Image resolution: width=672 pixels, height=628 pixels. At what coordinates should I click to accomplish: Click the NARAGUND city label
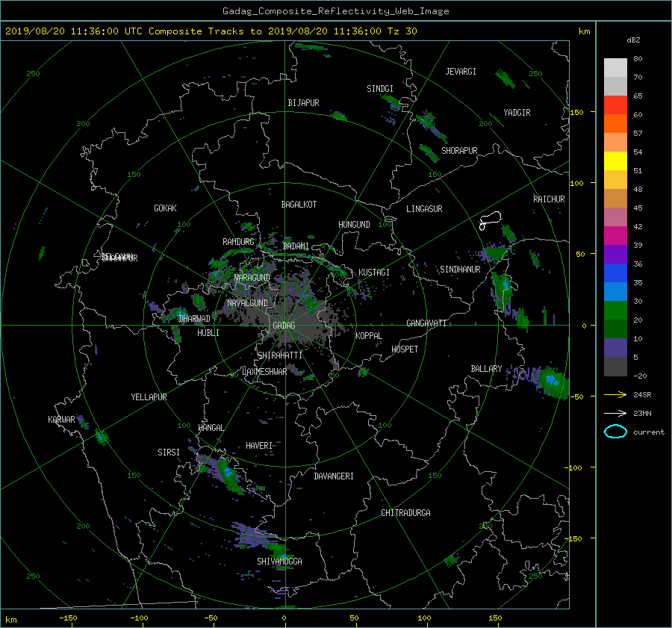coord(252,277)
